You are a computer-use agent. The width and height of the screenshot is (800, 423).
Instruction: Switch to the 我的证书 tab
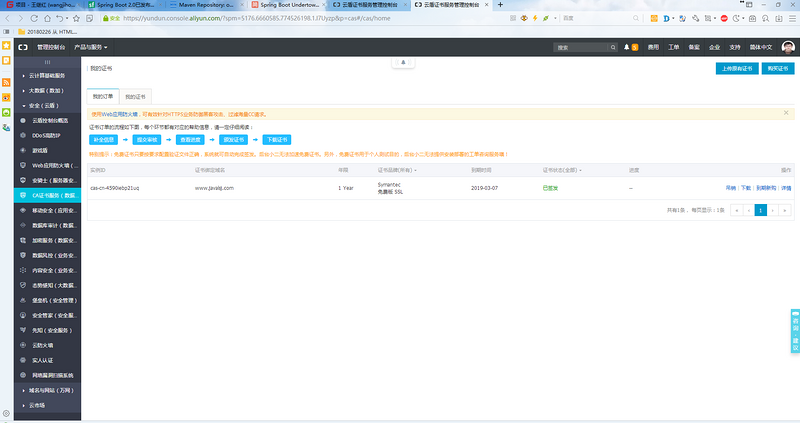pyautogui.click(x=135, y=96)
